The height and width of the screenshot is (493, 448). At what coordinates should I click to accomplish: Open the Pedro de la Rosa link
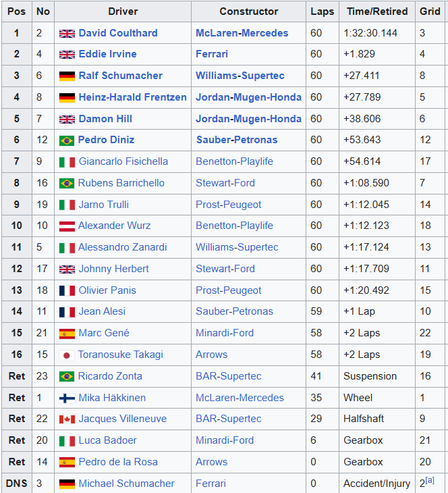pyautogui.click(x=118, y=462)
